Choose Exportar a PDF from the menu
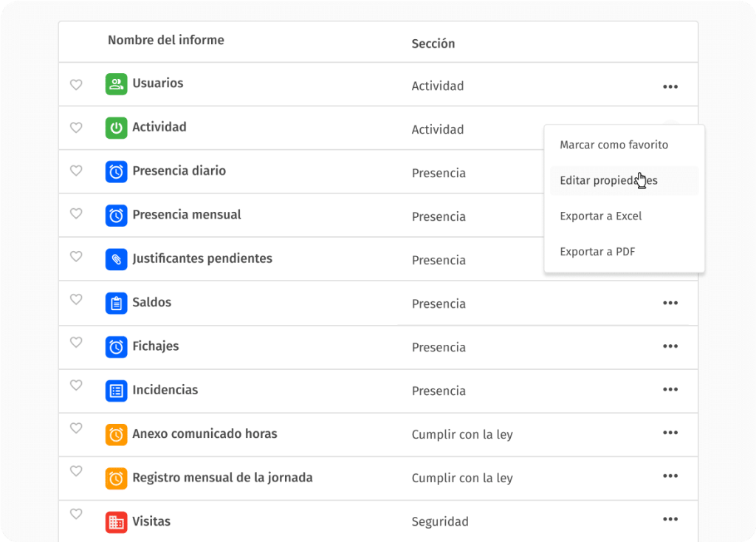Image resolution: width=756 pixels, height=542 pixels. (597, 252)
